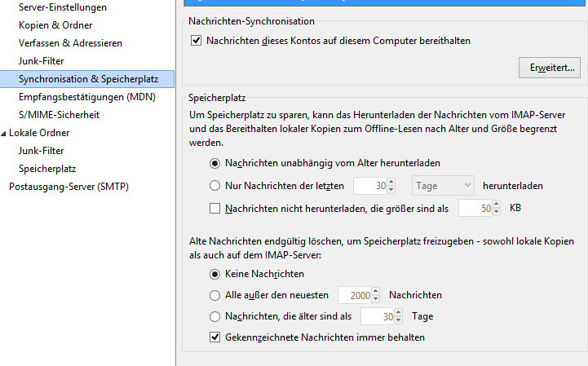Collapse the Lokale Ordner tree node

coord(4,133)
